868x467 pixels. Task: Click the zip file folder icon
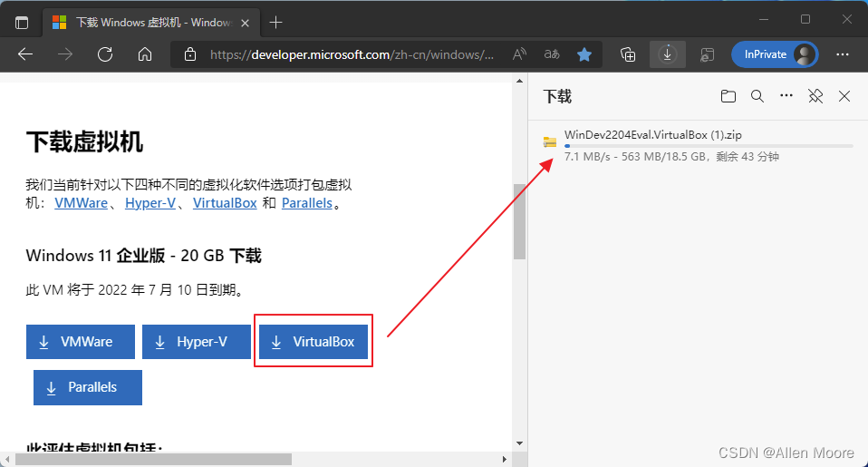coord(550,141)
